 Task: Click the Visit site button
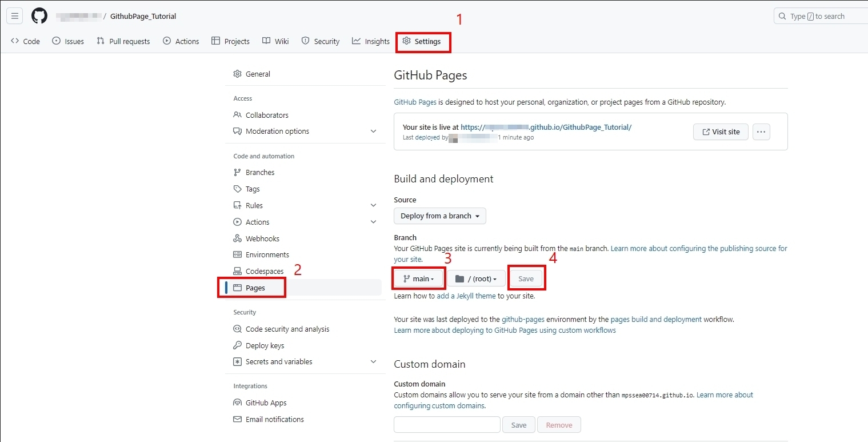(721, 132)
